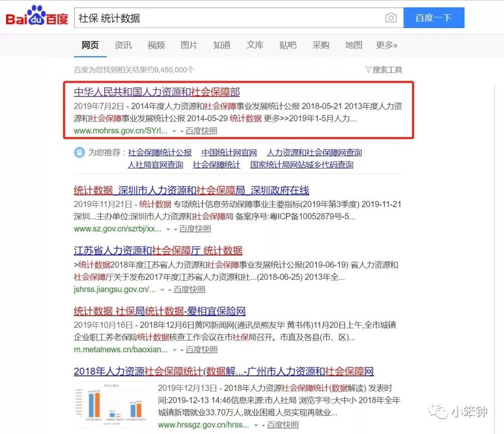Expand dropdown arrow beside jshrss.jiangsu.gov.cn
Screen dimensions: 504x434
[162, 290]
